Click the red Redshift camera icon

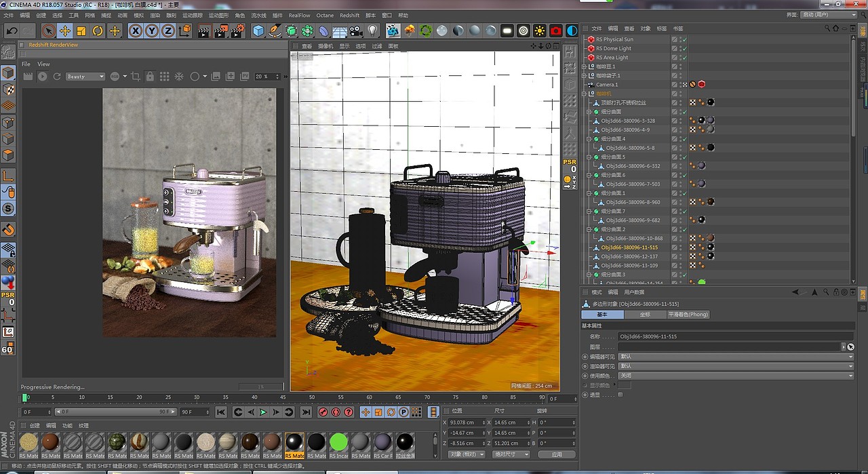[556, 31]
